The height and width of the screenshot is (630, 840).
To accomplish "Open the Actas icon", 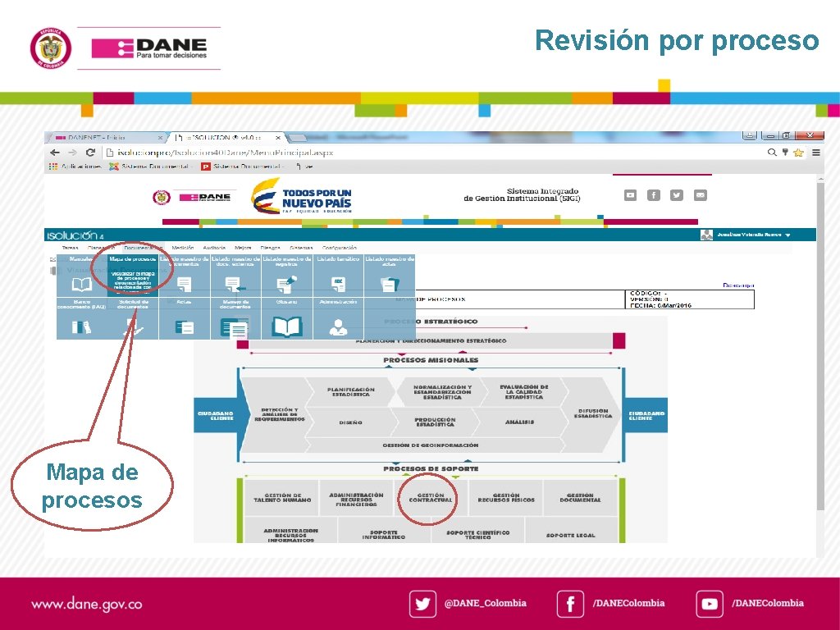I will point(185,326).
